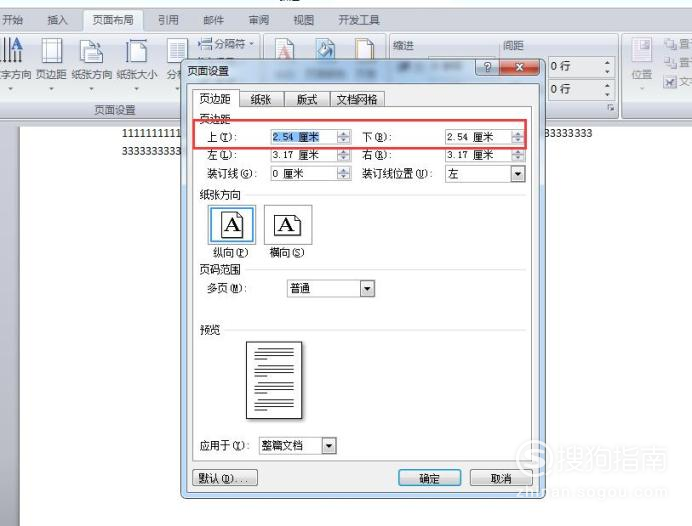Open the Developer (开发工具) ribbon tab
Screen dimensions: 692x526
(x=359, y=20)
